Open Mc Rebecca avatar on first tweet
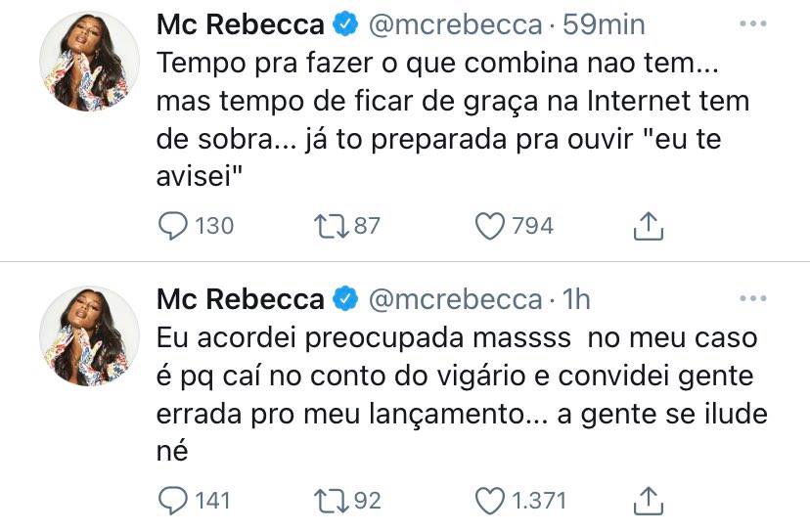 tap(89, 62)
